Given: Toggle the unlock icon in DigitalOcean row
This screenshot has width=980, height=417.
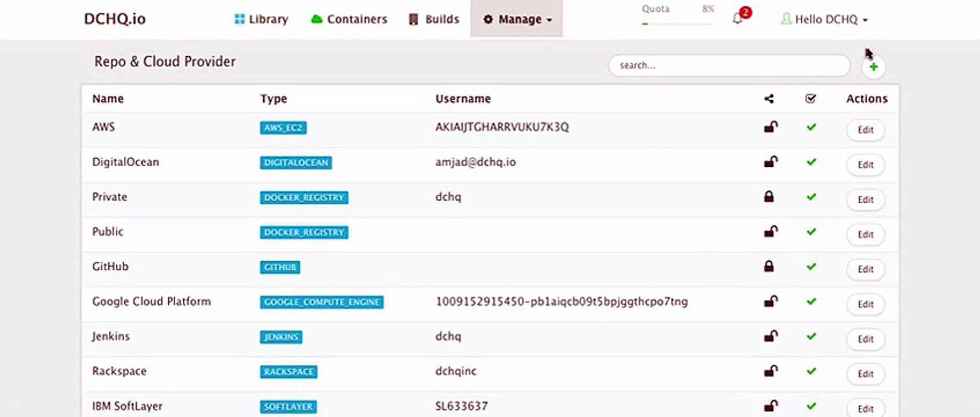Looking at the screenshot, I should 771,162.
